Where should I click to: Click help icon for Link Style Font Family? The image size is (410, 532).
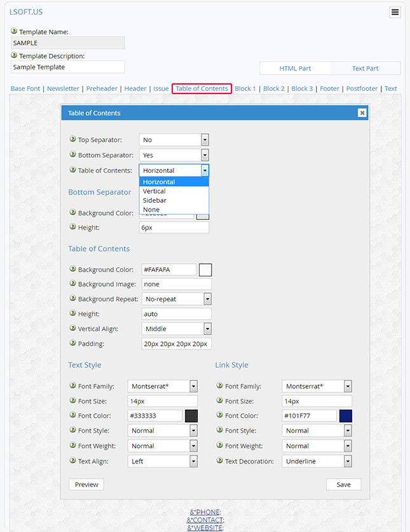click(x=219, y=385)
